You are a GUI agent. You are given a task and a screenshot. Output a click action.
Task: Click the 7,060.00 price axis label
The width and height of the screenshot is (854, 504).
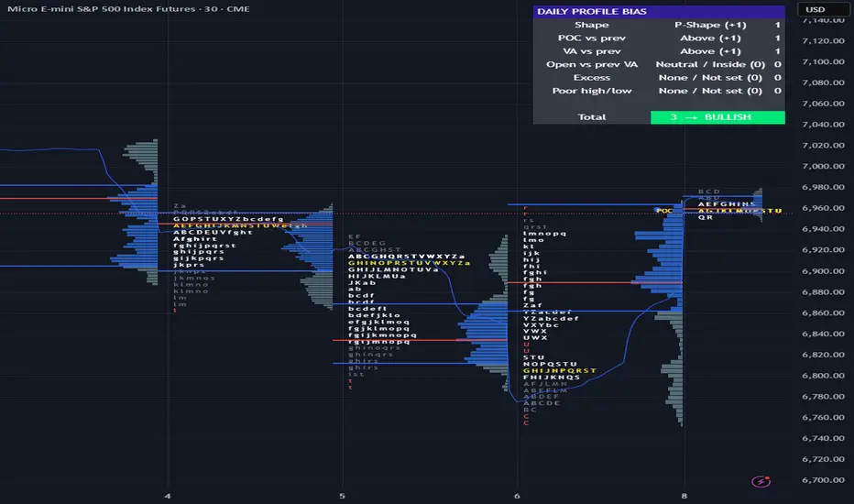tap(823, 104)
